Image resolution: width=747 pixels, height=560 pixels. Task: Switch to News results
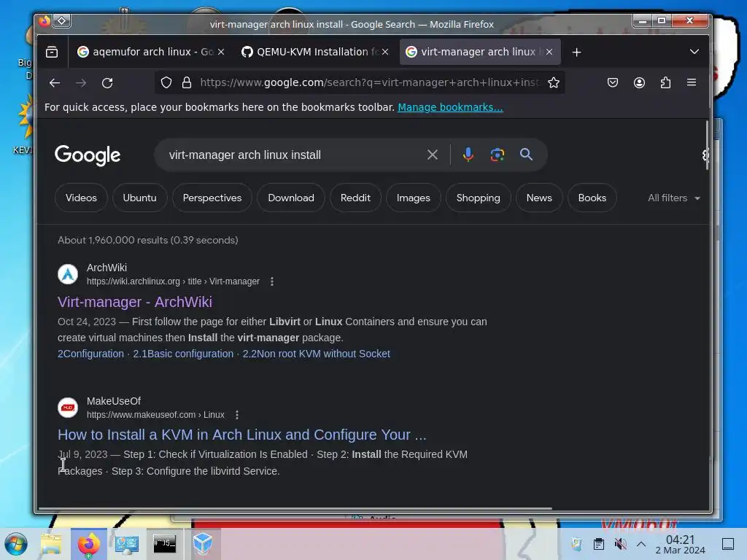pyautogui.click(x=539, y=198)
